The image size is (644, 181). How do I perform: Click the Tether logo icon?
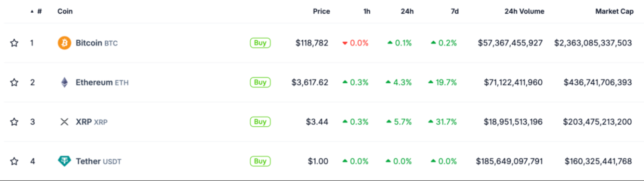tap(64, 161)
